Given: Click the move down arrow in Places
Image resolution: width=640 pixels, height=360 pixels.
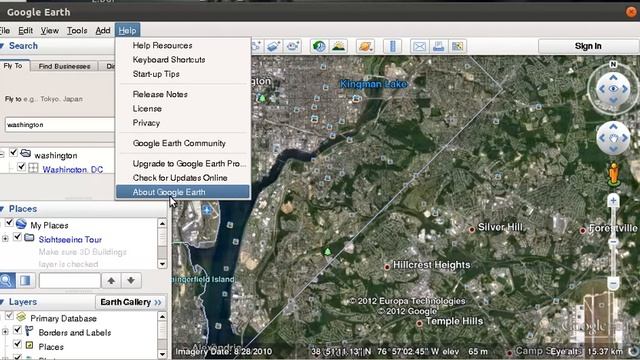Looking at the screenshot, I should (131, 280).
